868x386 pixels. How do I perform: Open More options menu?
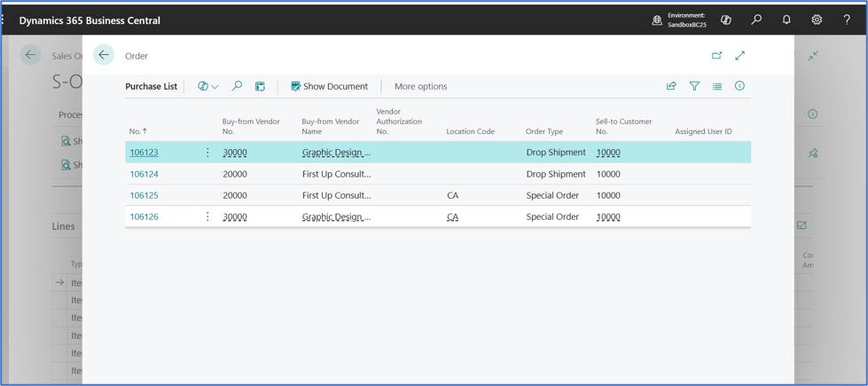(421, 86)
